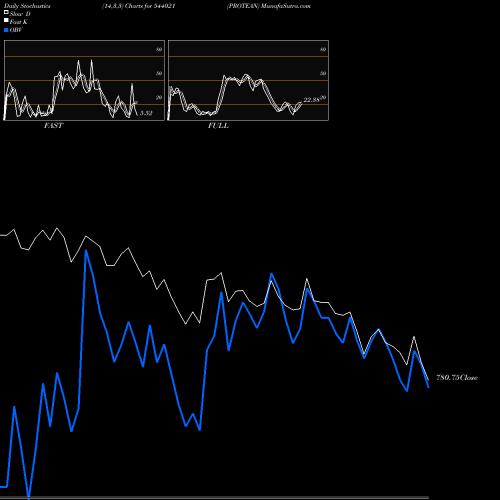Click the FULL stochastic chart panel

pos(248,80)
